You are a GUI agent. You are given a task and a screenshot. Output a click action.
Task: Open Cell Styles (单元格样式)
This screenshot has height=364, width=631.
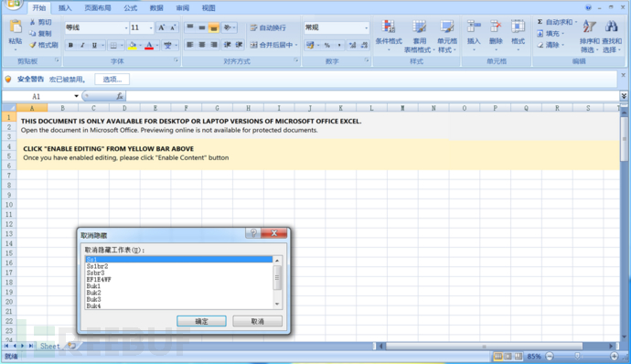click(x=446, y=37)
